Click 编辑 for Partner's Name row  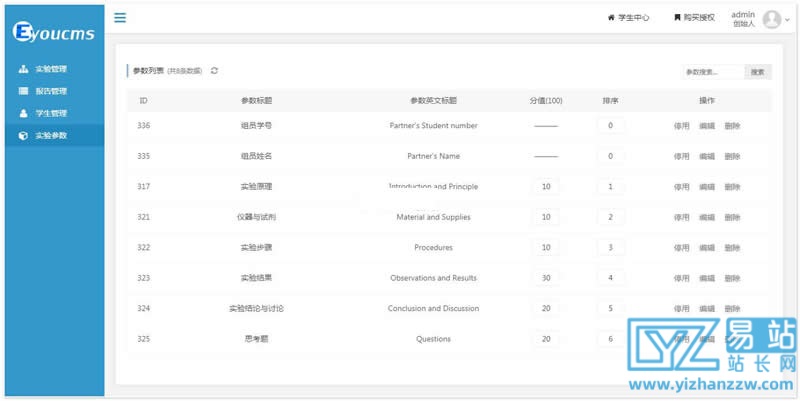pos(707,156)
